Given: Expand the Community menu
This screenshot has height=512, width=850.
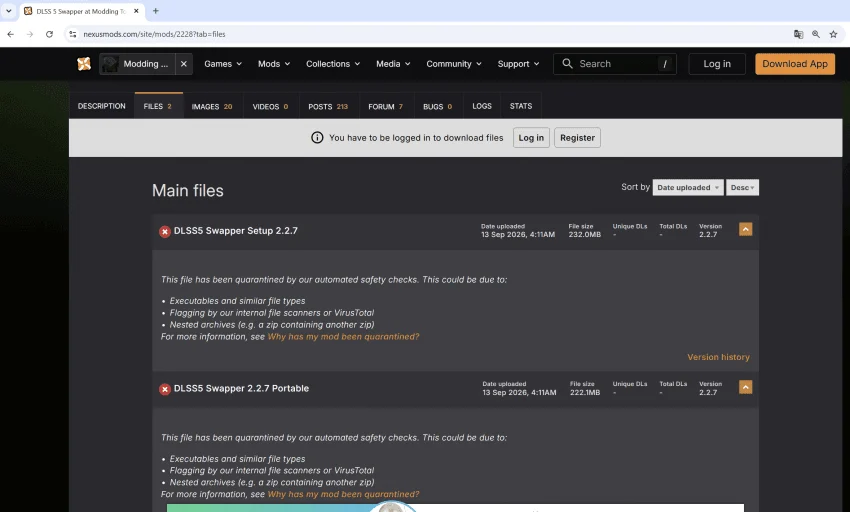Looking at the screenshot, I should 454,64.
